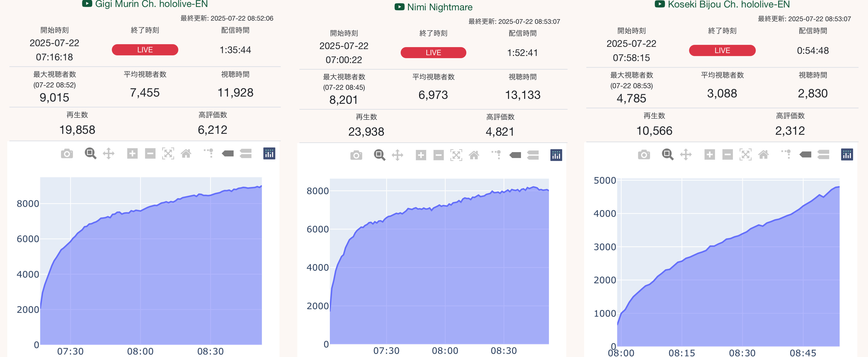Click LIVE badge in Koseki Bijou card
The height and width of the screenshot is (357, 868).
[x=722, y=50]
